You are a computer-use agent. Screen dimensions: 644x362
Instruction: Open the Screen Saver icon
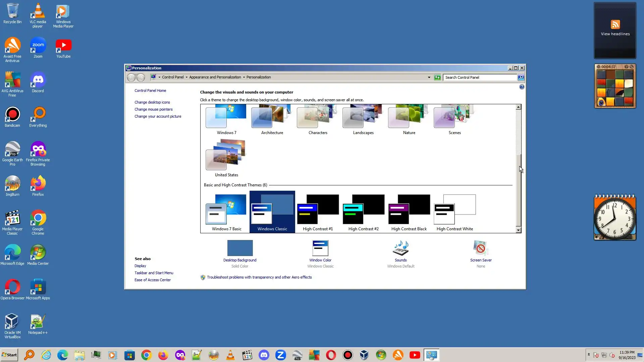481,248
